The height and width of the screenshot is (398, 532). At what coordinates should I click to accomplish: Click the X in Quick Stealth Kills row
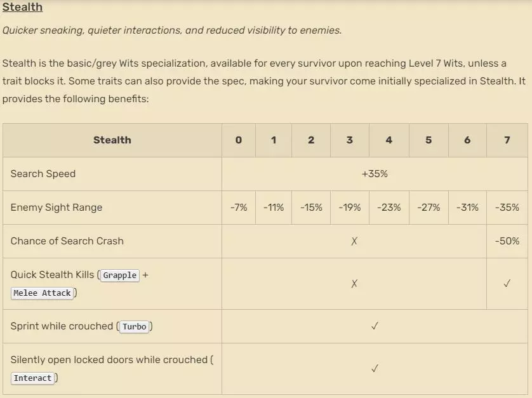pos(354,284)
